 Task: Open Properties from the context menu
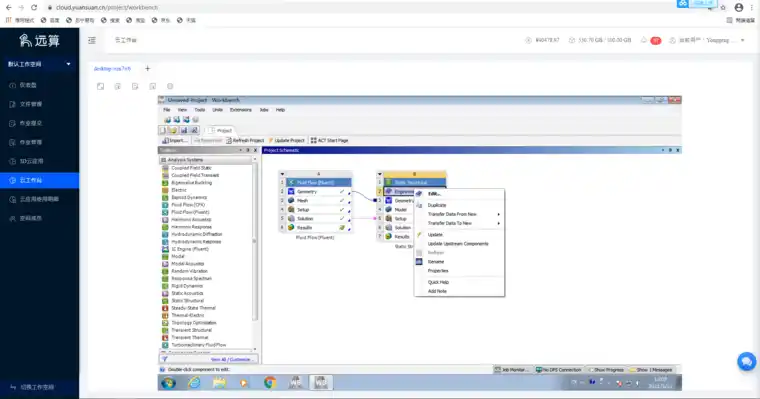(459, 271)
